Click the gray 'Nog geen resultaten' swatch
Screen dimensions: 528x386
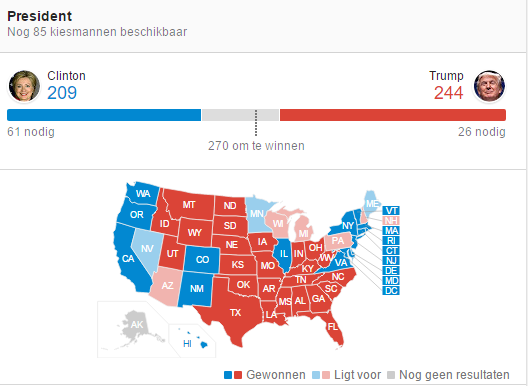click(x=391, y=375)
